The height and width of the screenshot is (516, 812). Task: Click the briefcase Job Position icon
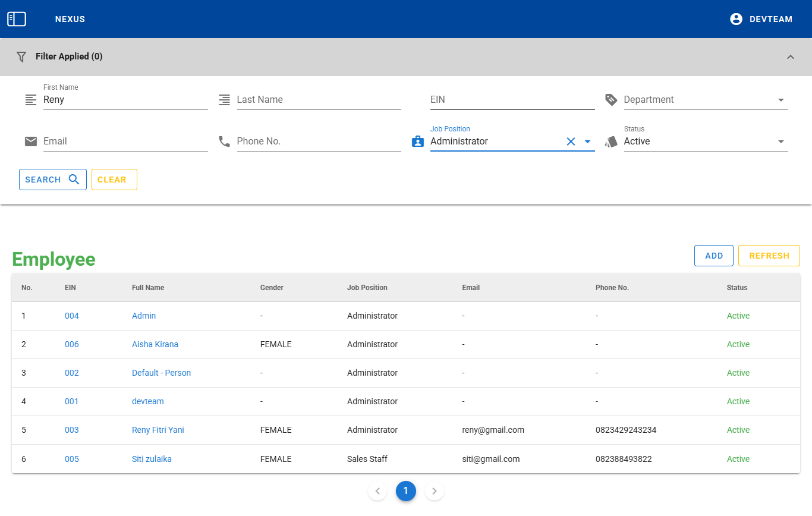(x=418, y=141)
